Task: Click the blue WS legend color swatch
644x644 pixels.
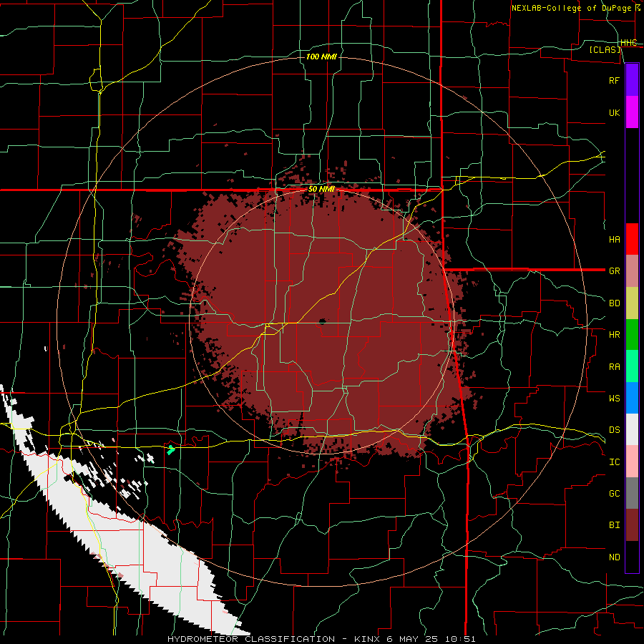Action: (x=632, y=398)
